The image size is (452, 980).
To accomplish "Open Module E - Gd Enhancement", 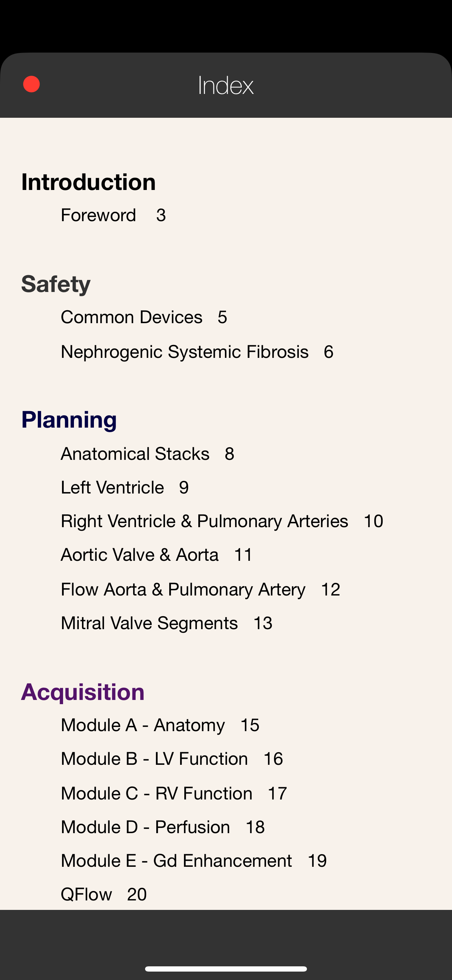I will [194, 861].
